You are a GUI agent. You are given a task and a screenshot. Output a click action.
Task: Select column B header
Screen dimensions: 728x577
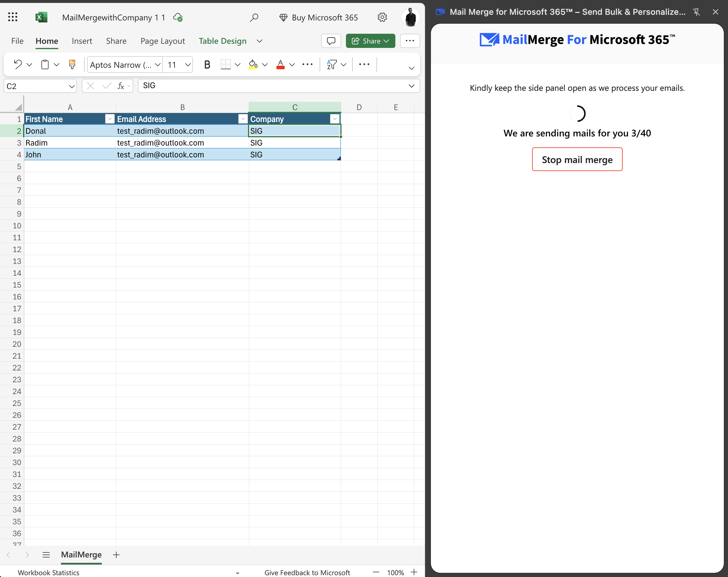[182, 107]
